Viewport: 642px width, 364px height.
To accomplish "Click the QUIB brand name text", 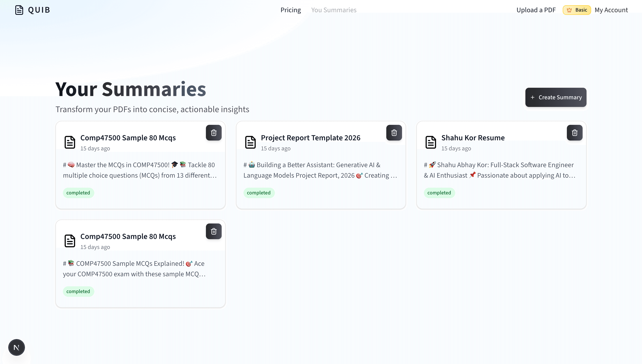I will coord(39,10).
